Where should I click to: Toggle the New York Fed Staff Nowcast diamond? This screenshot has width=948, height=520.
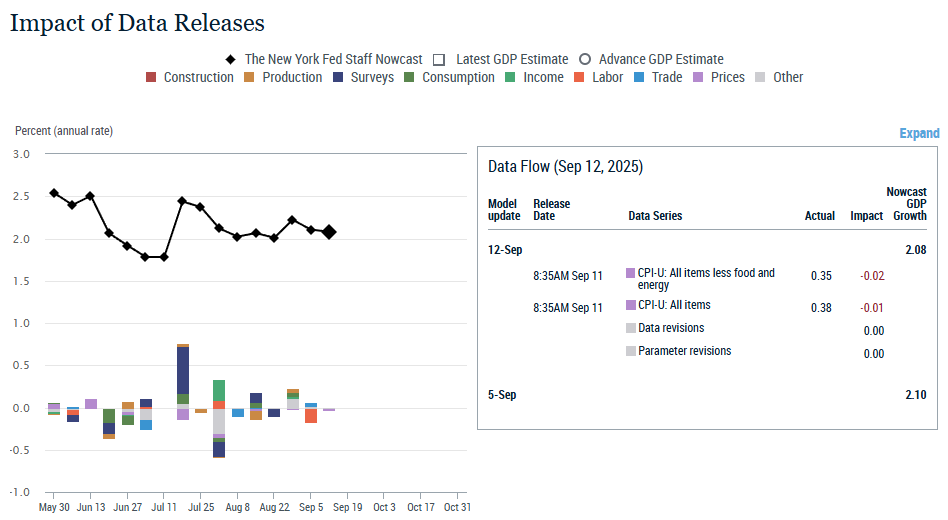pyautogui.click(x=229, y=60)
